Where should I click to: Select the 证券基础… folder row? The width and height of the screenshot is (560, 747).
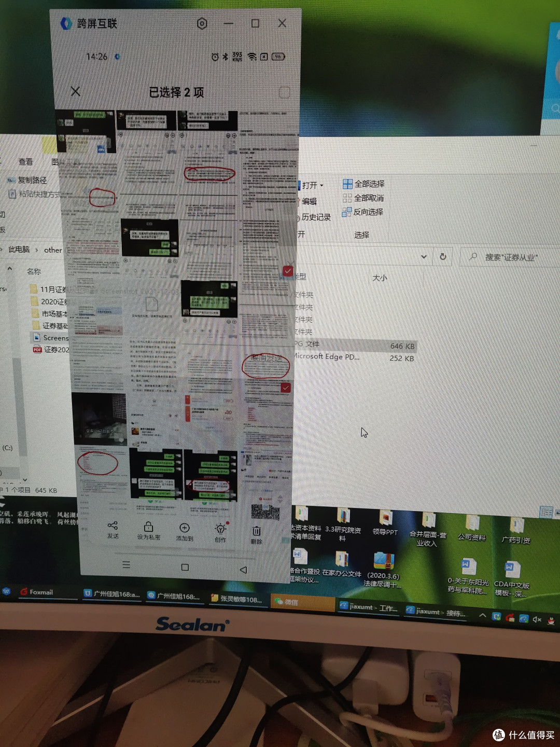tap(49, 326)
